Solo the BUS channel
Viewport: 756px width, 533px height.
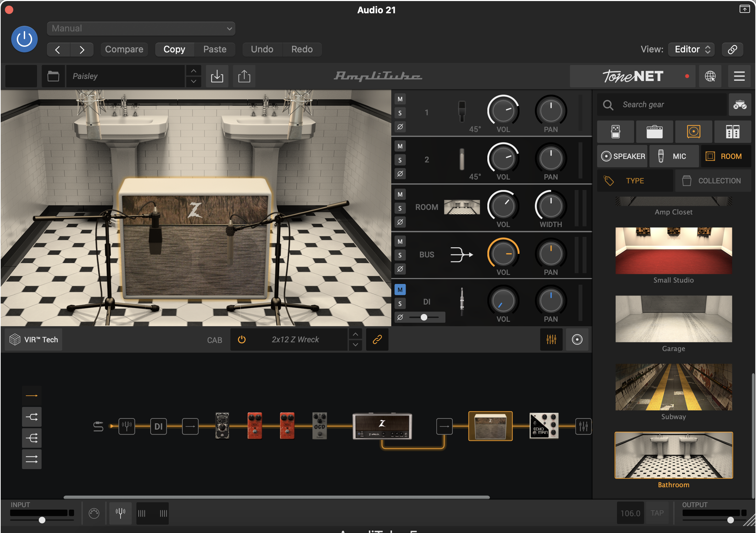pyautogui.click(x=400, y=255)
